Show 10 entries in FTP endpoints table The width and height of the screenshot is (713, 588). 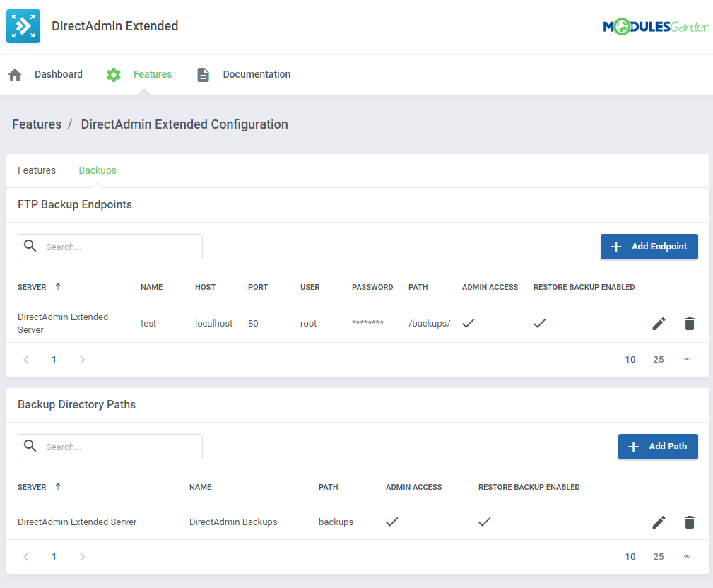[630, 360]
